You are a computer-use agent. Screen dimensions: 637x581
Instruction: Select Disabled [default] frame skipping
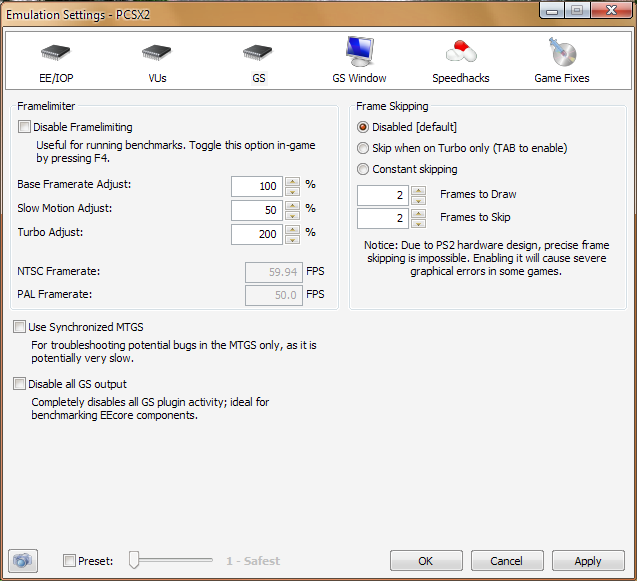coord(362,127)
